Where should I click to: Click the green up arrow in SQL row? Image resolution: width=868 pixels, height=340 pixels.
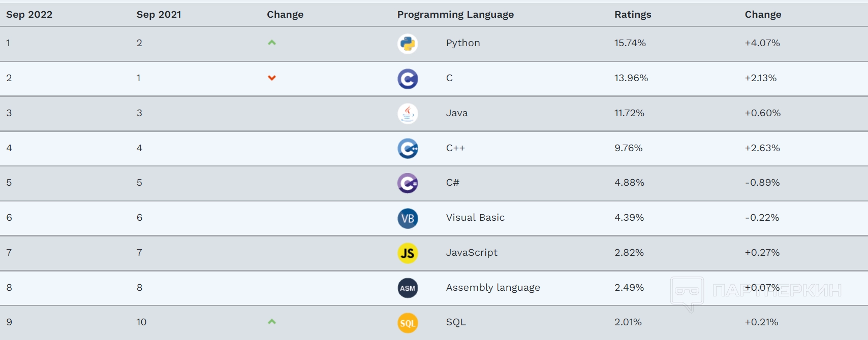[272, 321]
